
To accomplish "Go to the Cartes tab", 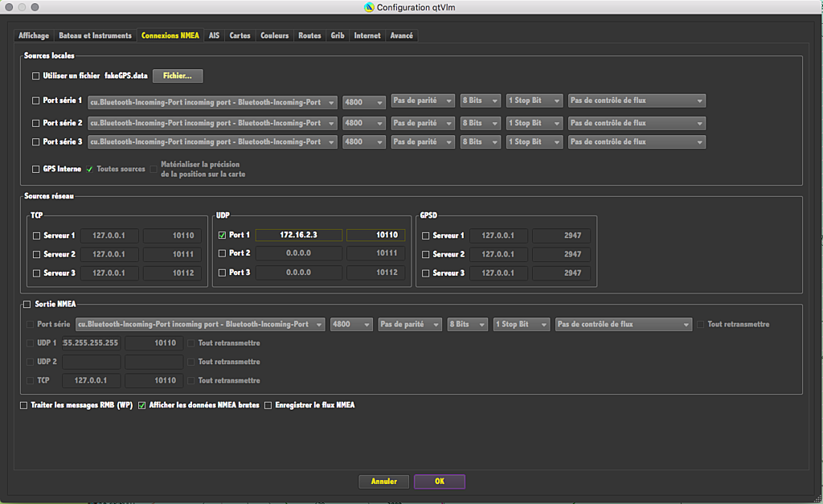I will tap(240, 35).
